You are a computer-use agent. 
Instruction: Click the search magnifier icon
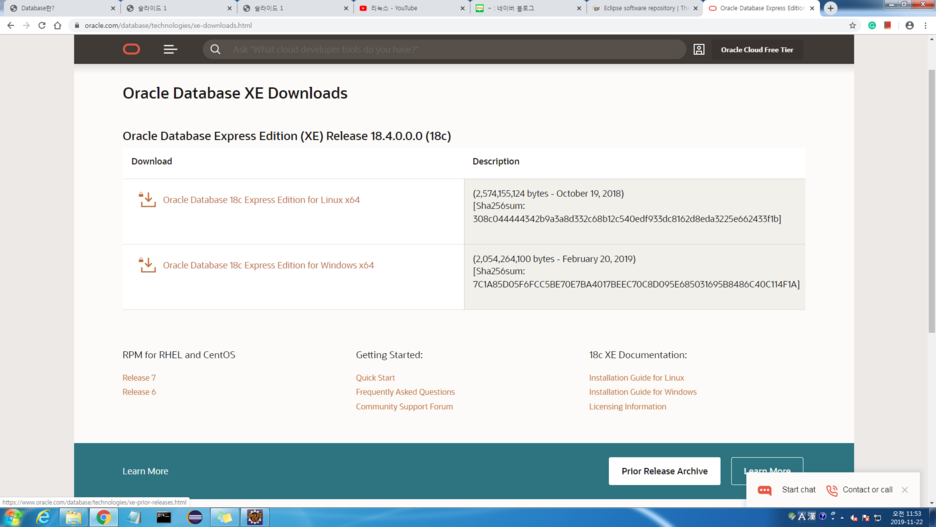(x=215, y=50)
